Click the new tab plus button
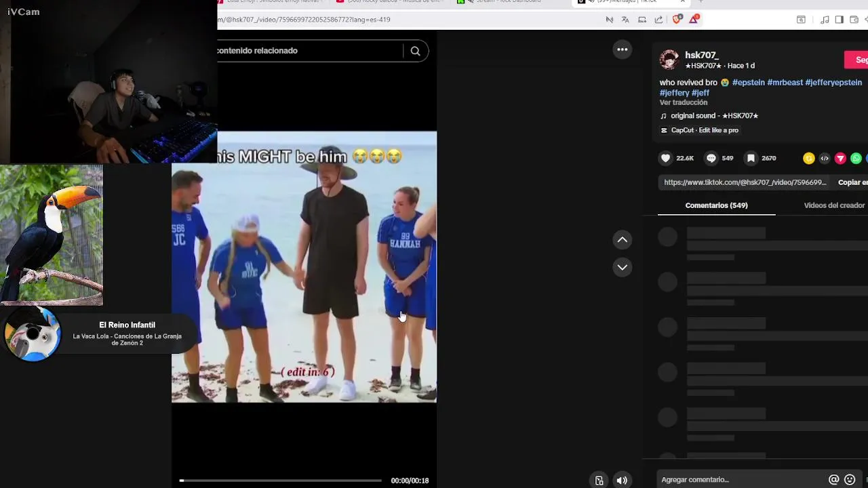This screenshot has width=868, height=488. [x=700, y=2]
